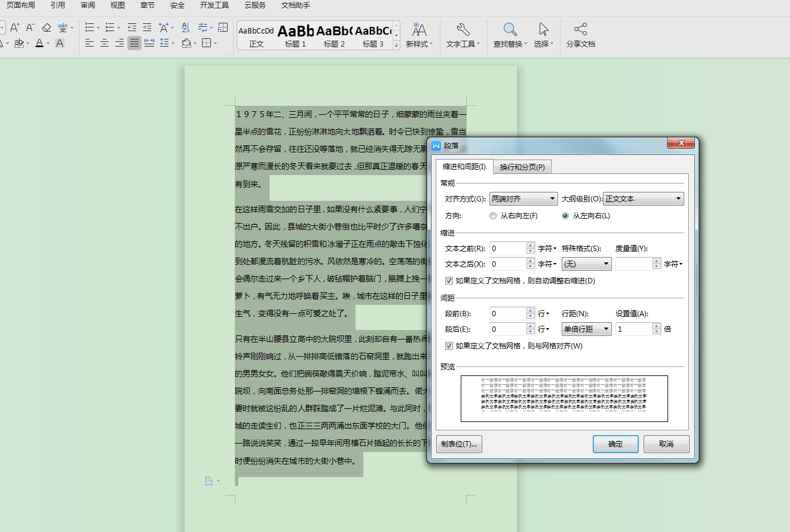Apply the 标题 1 style
The width and height of the screenshot is (790, 532).
click(x=295, y=36)
